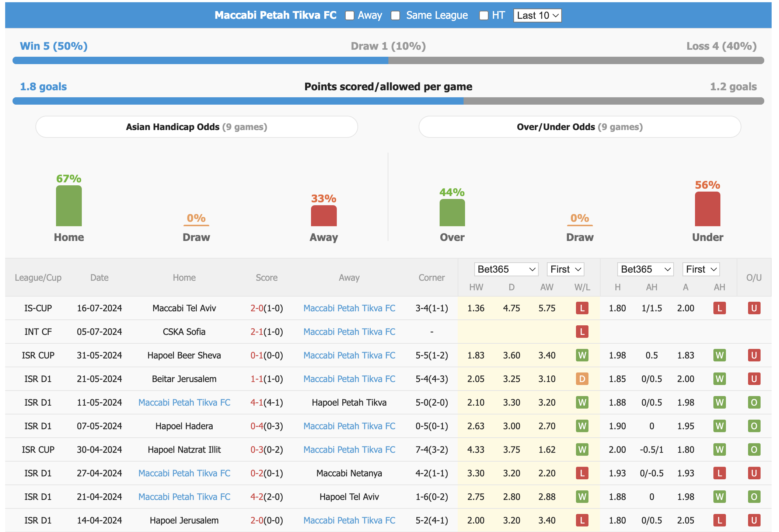Click the AH L badge in Maccabi Netanya row
The image size is (779, 532).
(x=720, y=473)
